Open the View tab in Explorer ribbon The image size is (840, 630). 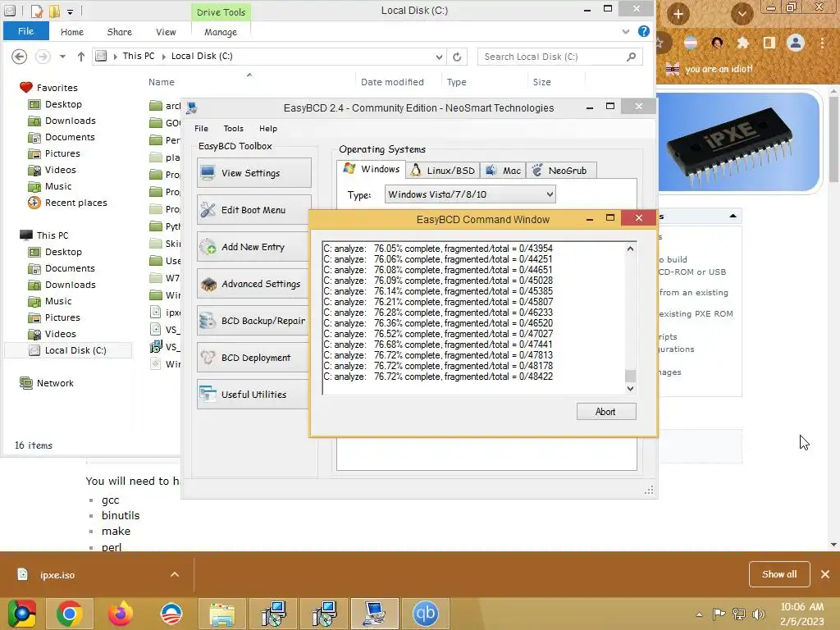166,32
